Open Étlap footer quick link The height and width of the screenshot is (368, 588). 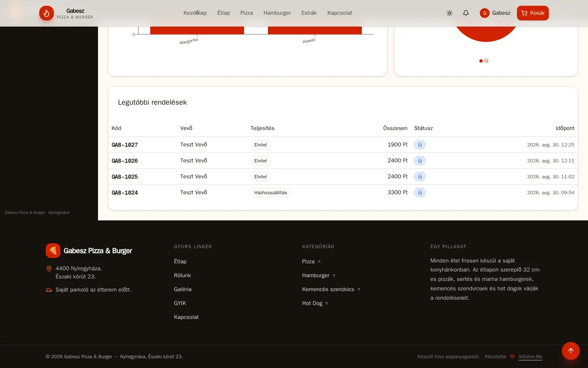click(x=180, y=262)
